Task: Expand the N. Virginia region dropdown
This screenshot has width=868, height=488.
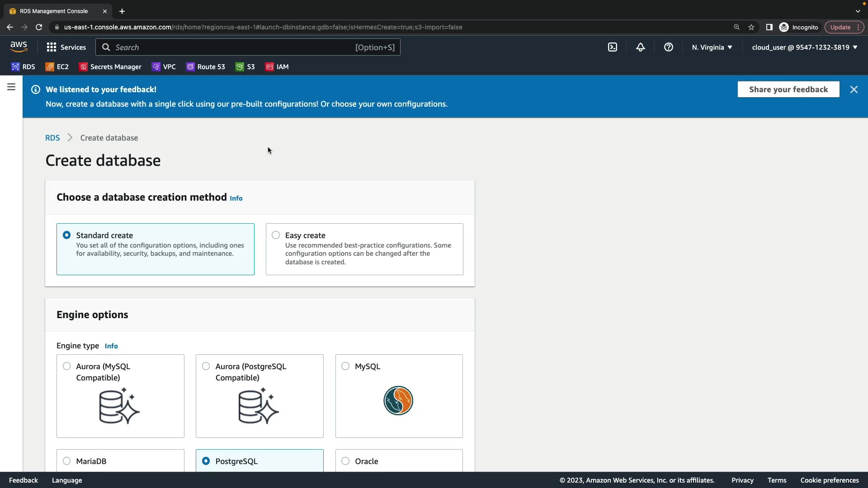Action: (x=712, y=47)
